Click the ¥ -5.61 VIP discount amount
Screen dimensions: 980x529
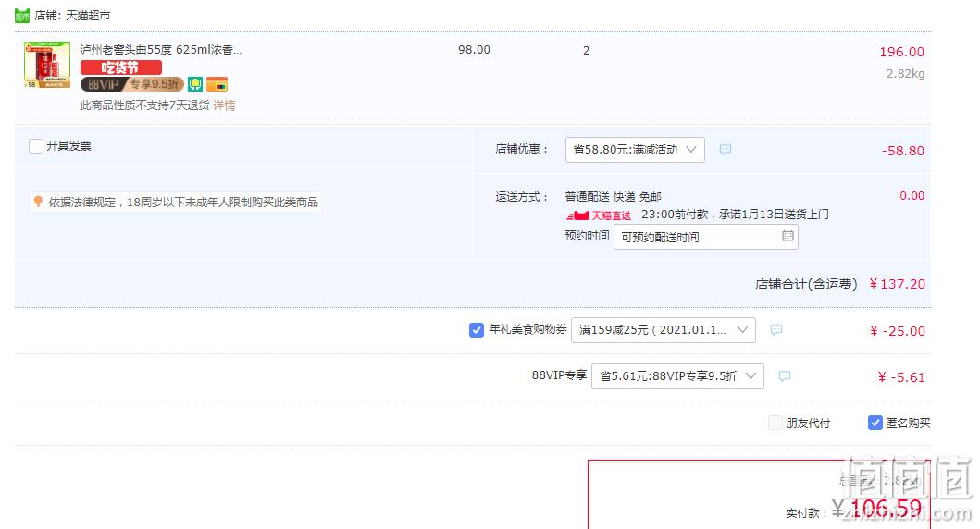tap(900, 377)
